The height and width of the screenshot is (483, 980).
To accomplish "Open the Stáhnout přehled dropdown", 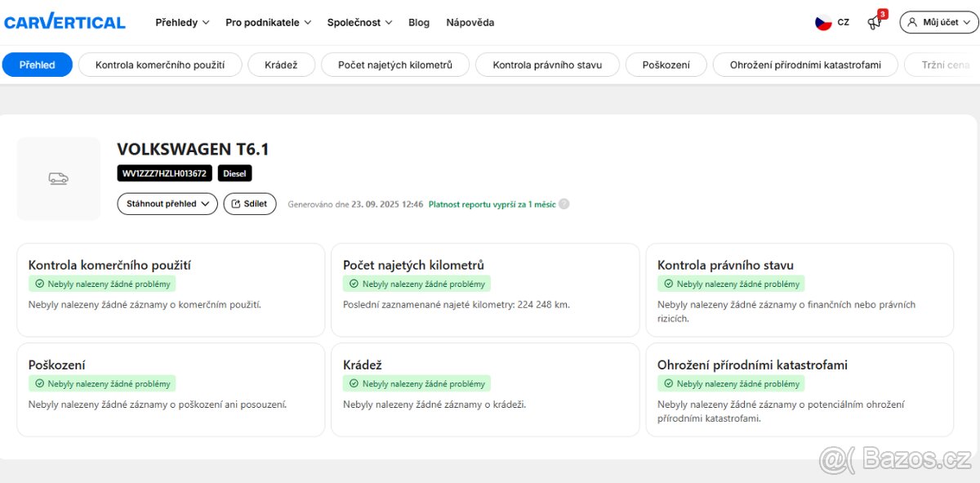I will point(167,204).
